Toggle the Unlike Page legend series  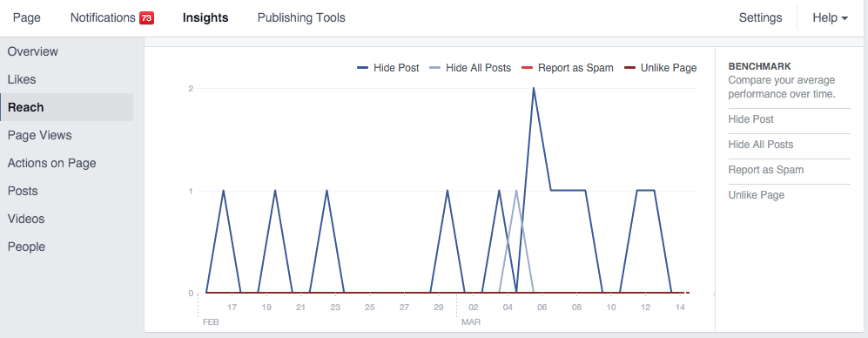pyautogui.click(x=661, y=68)
